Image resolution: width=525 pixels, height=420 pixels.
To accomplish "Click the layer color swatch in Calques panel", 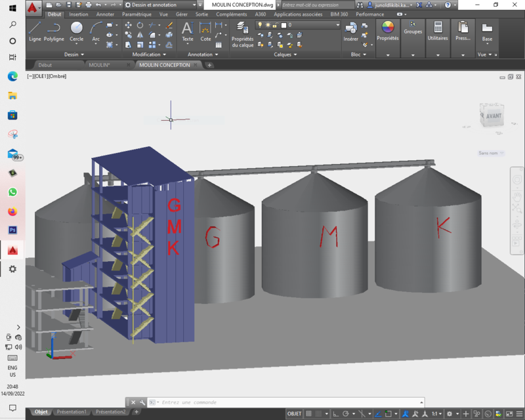I will coord(283,25).
